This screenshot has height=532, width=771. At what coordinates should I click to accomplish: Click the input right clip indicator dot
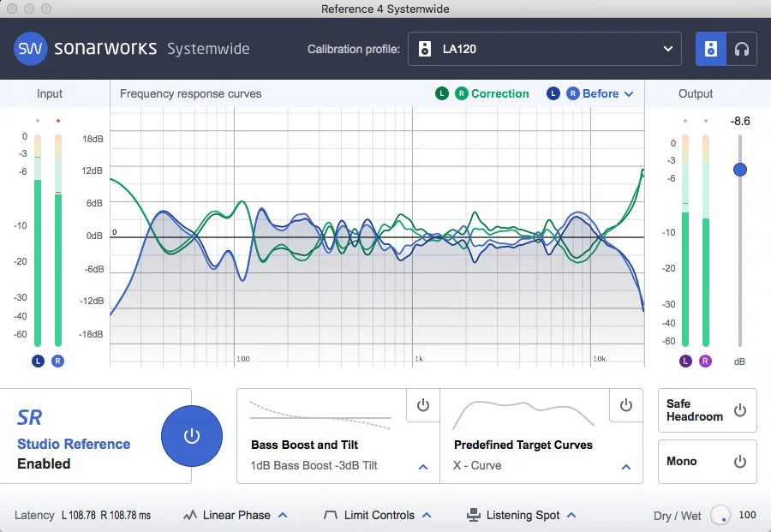pos(58,121)
